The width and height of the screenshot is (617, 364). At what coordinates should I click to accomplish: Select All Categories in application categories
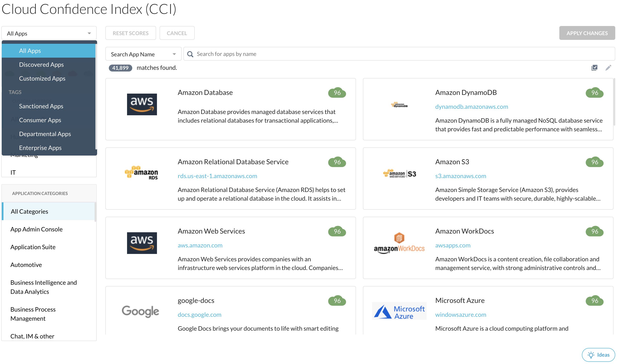coord(48,211)
